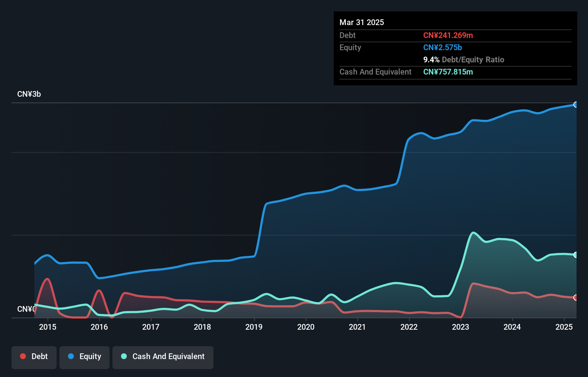The width and height of the screenshot is (588, 377).
Task: Click the 2020 x-axis label
Action: [306, 327]
